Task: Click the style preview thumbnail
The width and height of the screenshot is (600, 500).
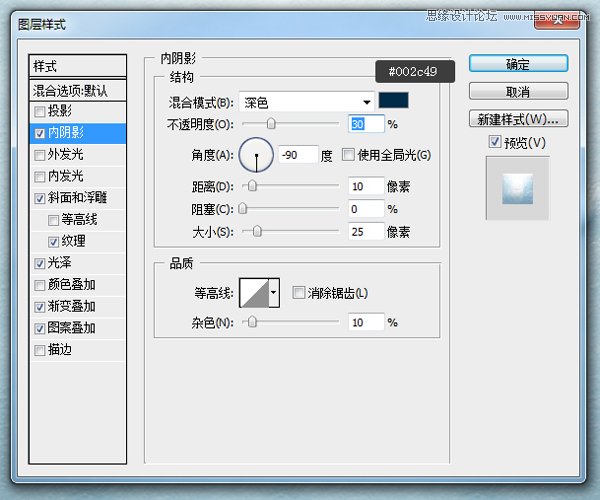Action: click(x=517, y=188)
